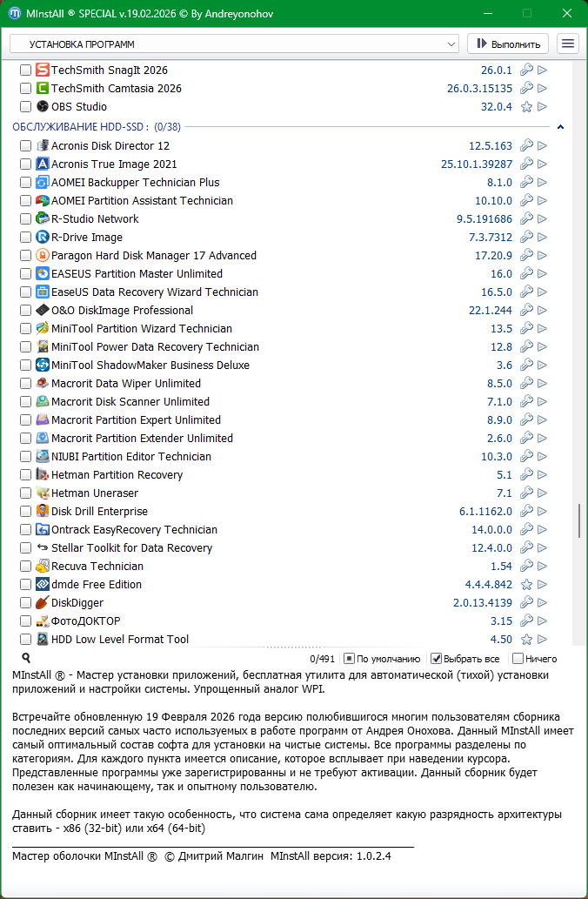Click the key icon next to Acronis Disk Director 12
Screen dimensions: 588x899
pos(526,146)
